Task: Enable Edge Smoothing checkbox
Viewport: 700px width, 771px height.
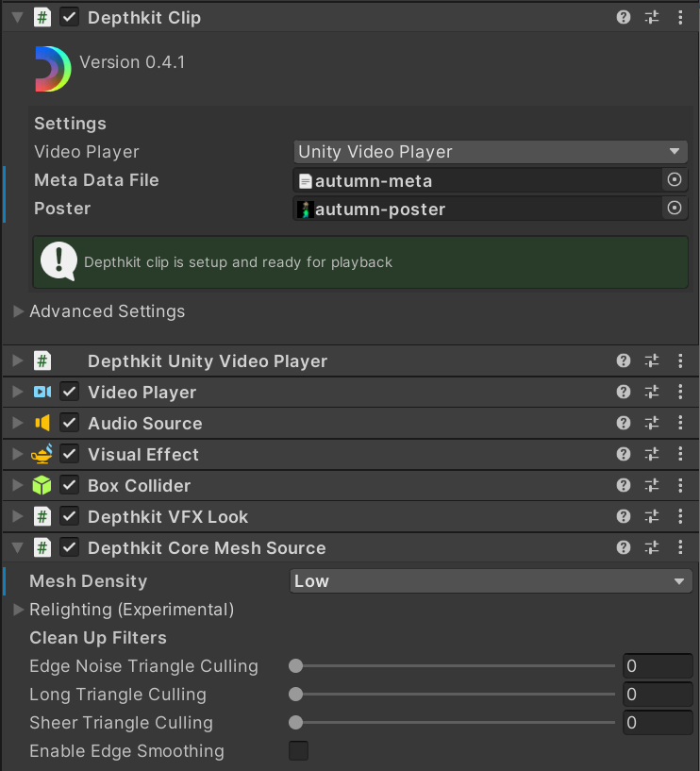Action: (x=298, y=751)
